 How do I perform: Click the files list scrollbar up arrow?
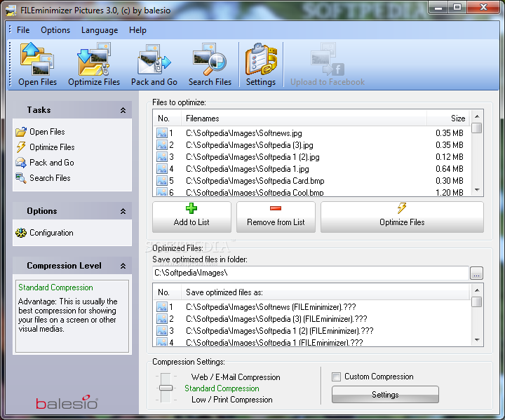click(x=477, y=116)
